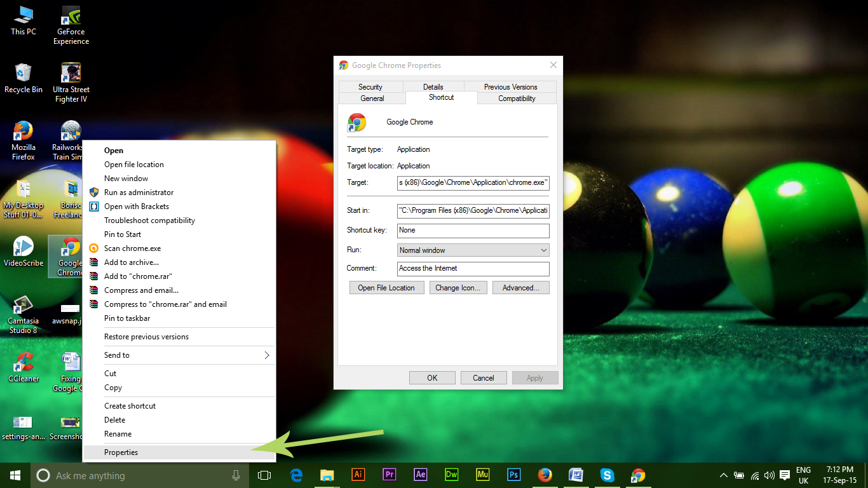The width and height of the screenshot is (868, 488).
Task: Choose Create shortcut in the context menu
Action: pos(180,406)
